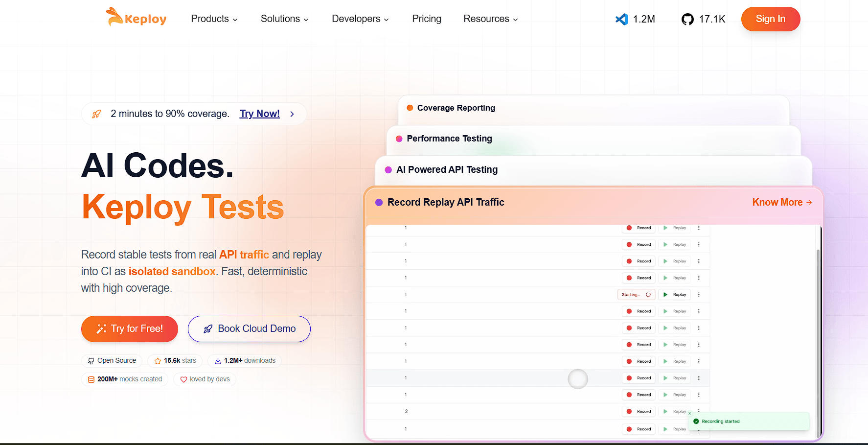Click database icon beside 200M+ mocks created
Viewport: 868px width, 445px height.
[91, 379]
